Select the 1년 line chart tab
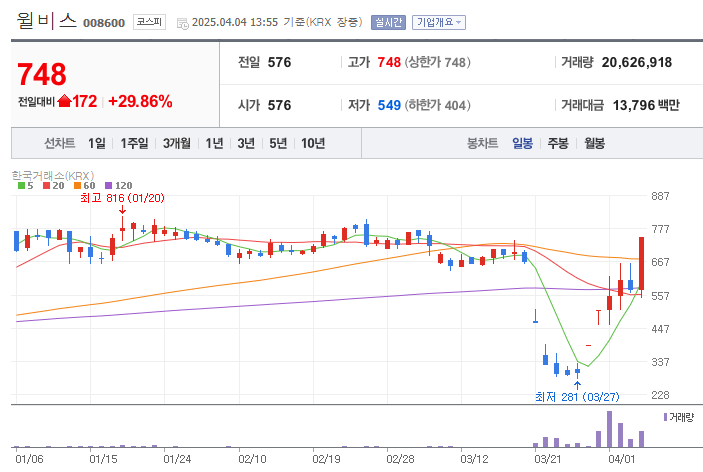The image size is (703, 472). coord(214,143)
